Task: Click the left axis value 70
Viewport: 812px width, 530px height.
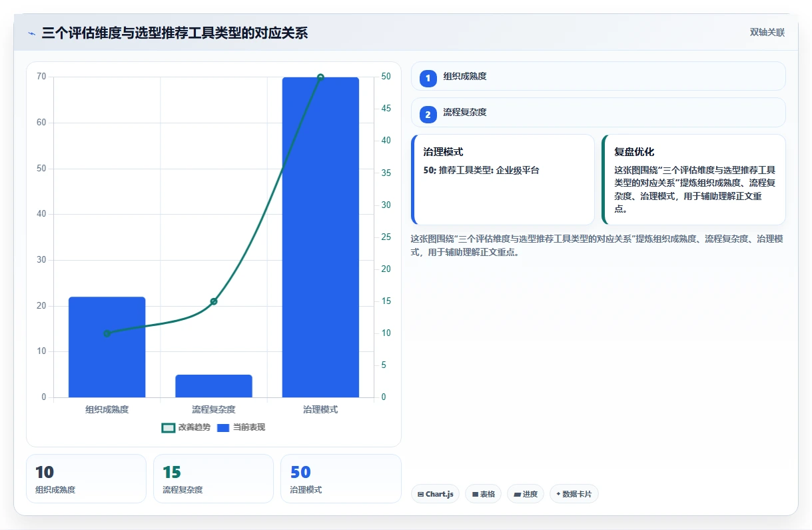Action: click(41, 77)
